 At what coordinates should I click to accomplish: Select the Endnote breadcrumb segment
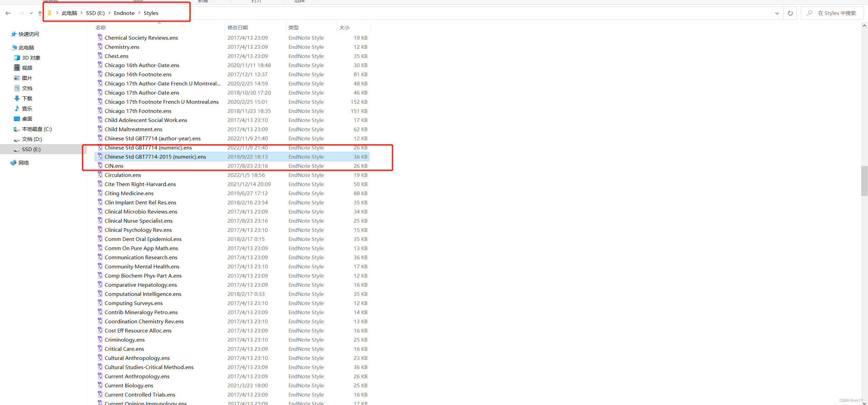point(124,13)
